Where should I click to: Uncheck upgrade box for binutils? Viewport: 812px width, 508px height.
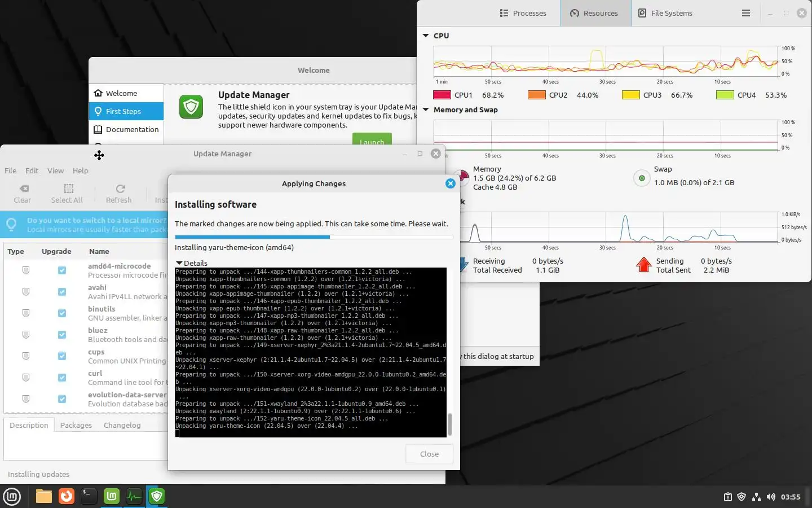[62, 313]
